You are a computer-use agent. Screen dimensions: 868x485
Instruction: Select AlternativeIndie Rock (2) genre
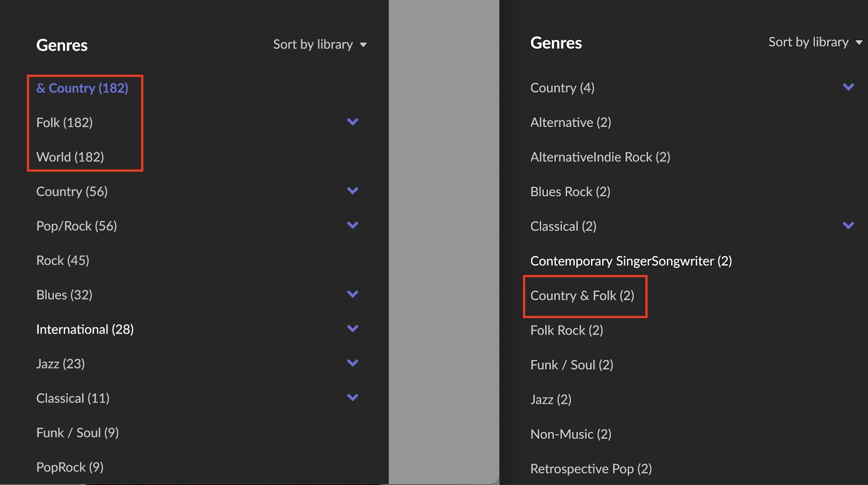(x=600, y=157)
